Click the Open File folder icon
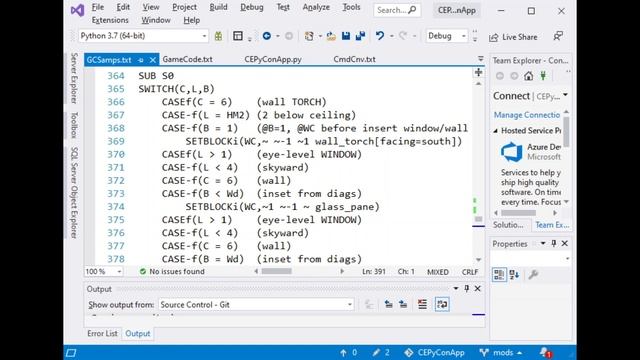640x360 pixels. point(331,36)
